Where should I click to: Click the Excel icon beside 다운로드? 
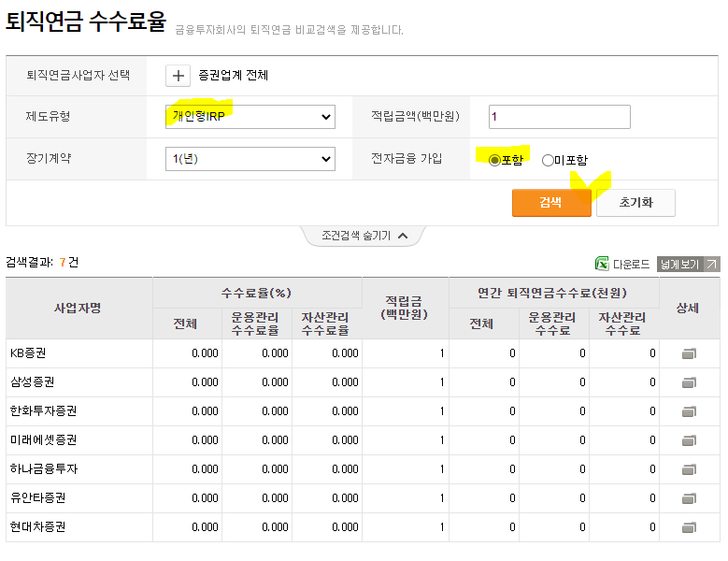tap(602, 264)
